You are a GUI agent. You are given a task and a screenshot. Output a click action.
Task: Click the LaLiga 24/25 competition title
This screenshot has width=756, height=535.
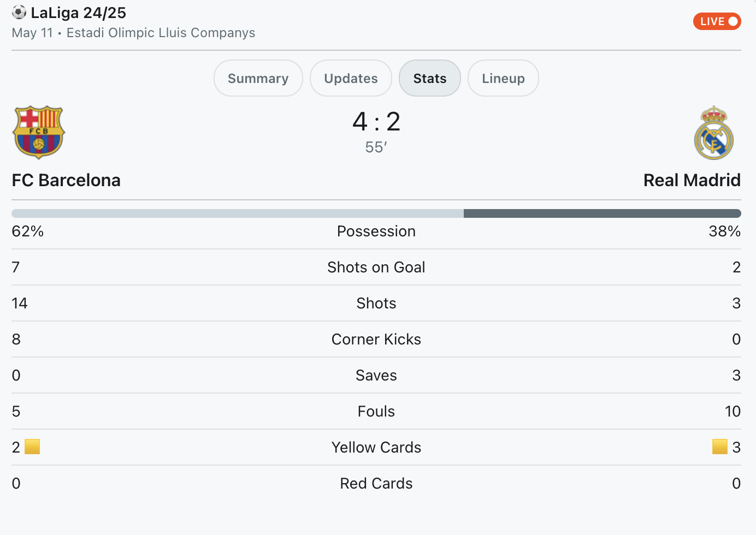79,13
